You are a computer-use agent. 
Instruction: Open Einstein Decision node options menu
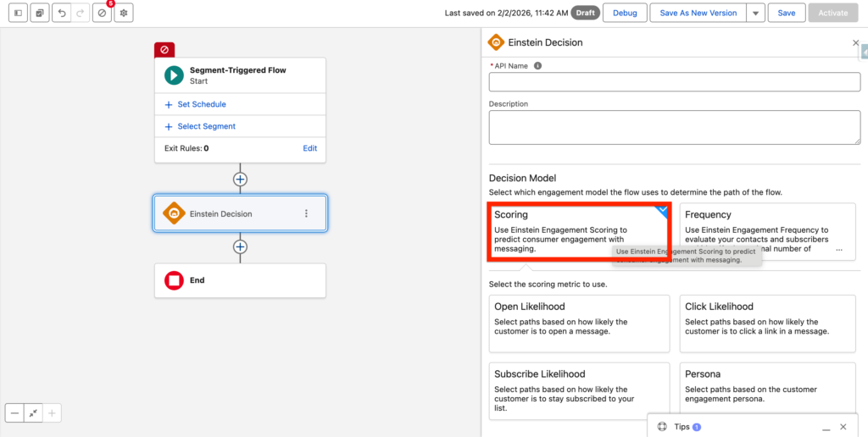click(x=306, y=214)
